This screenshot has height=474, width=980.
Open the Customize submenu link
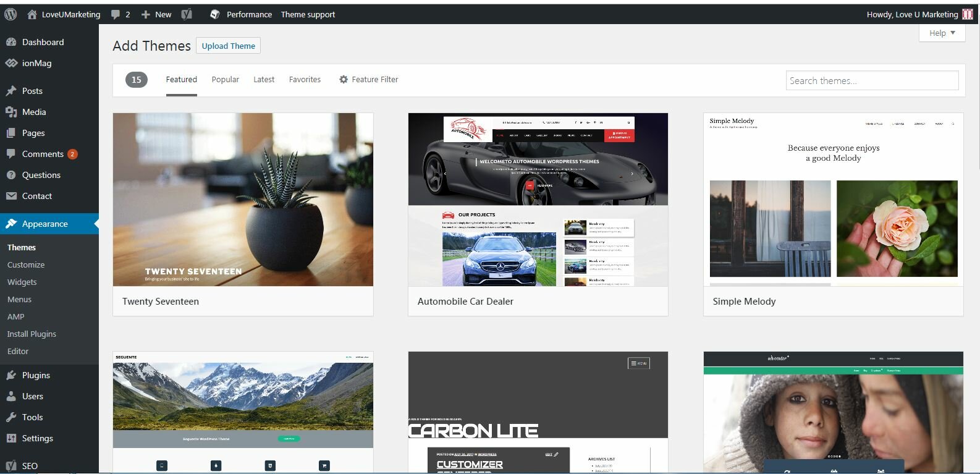click(26, 265)
